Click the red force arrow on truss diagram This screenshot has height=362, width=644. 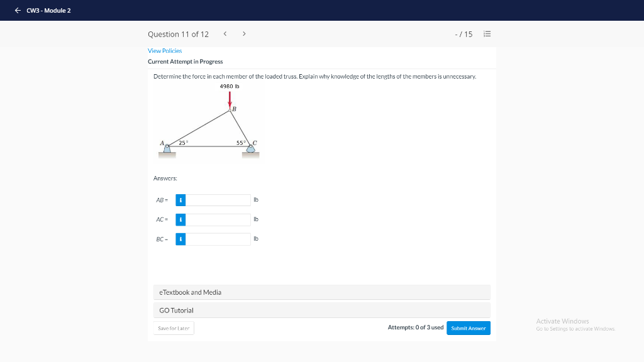click(231, 97)
